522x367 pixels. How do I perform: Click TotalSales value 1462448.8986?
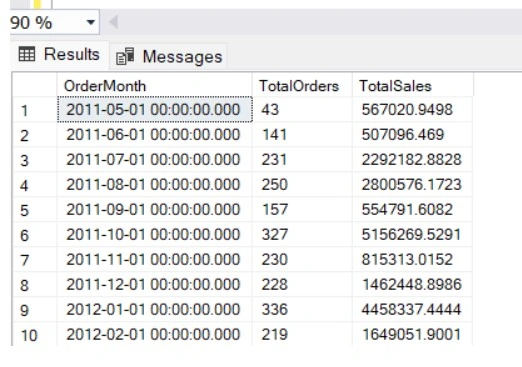pos(412,285)
